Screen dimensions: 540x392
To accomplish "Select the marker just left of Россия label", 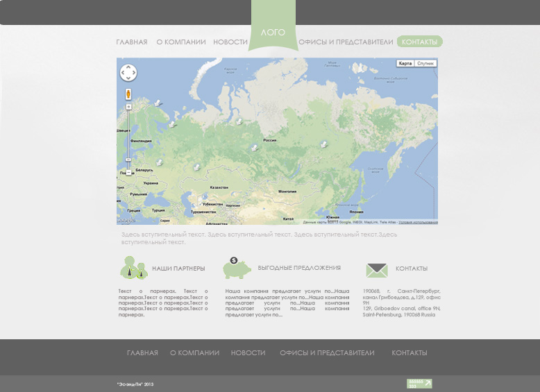I will 254,148.
